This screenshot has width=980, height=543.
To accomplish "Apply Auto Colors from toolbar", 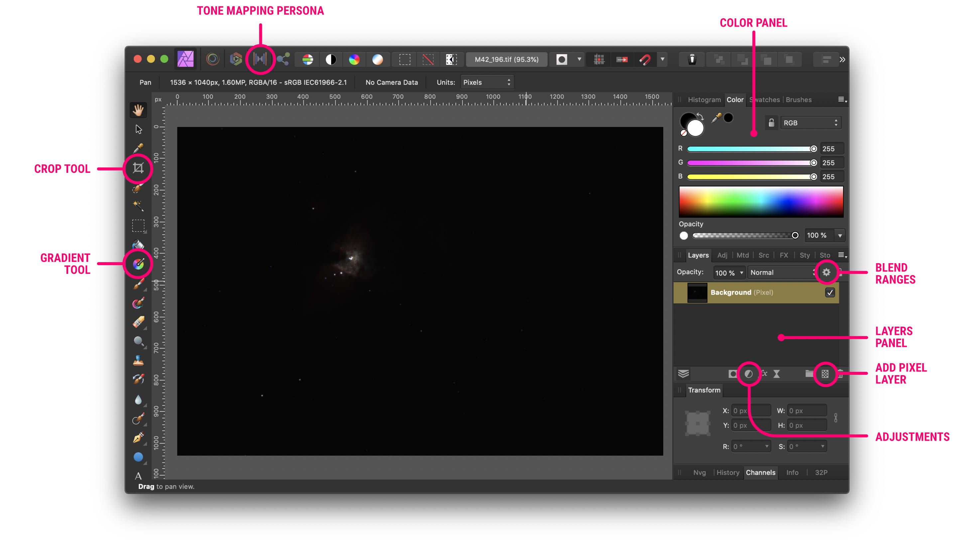I will coord(354,59).
